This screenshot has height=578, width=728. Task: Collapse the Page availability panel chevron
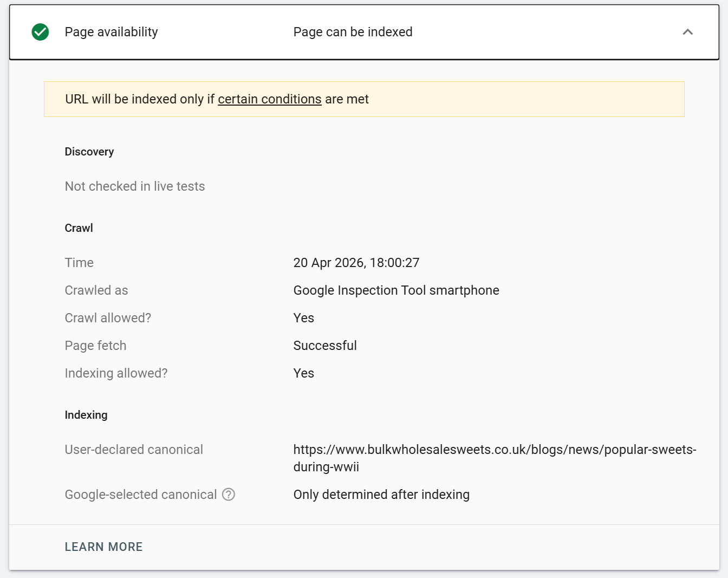pyautogui.click(x=687, y=32)
